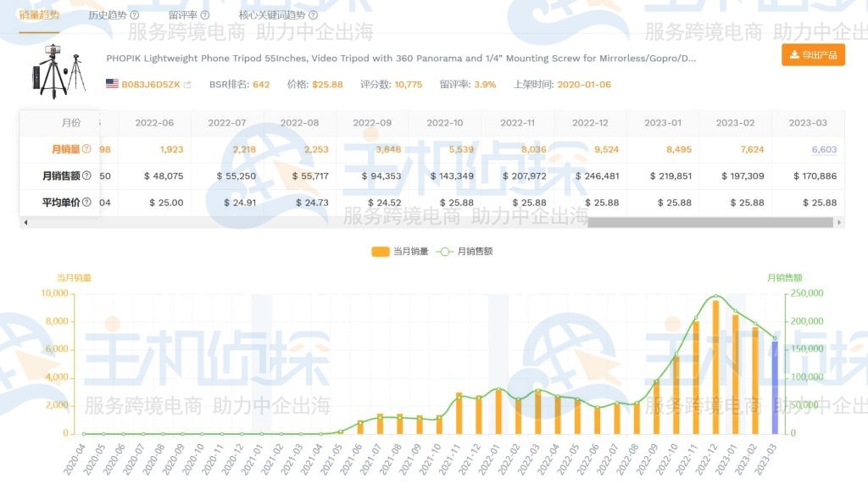Click the table scrollbar right arrow

839,222
